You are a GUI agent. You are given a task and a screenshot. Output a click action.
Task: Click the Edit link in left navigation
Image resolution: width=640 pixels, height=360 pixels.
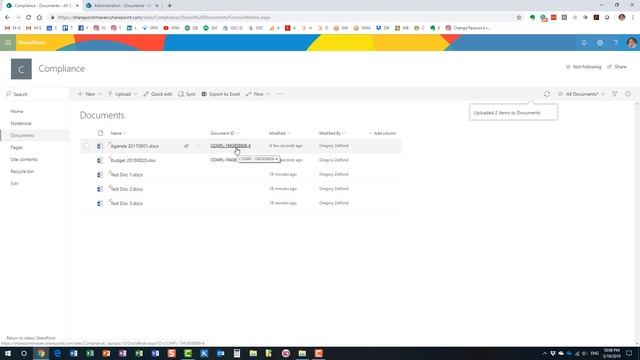14,183
